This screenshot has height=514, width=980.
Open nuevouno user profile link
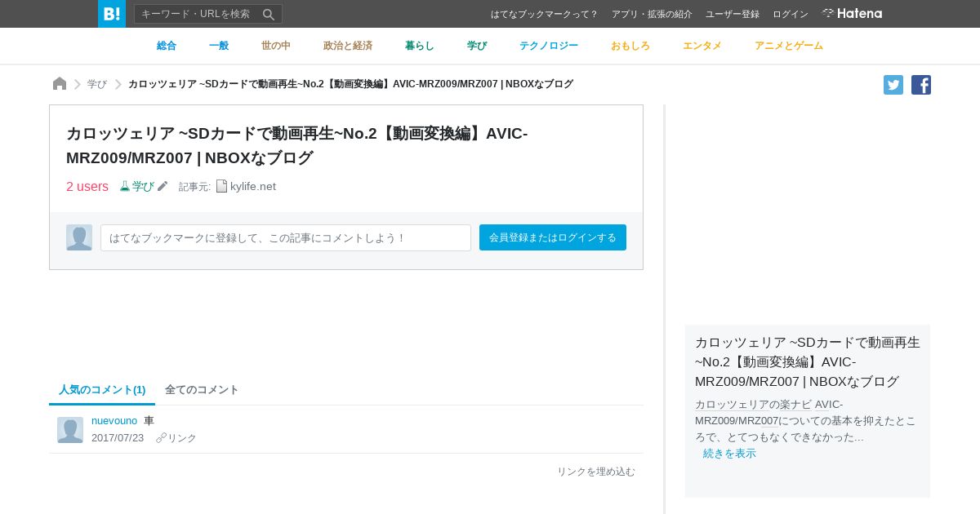[114, 421]
